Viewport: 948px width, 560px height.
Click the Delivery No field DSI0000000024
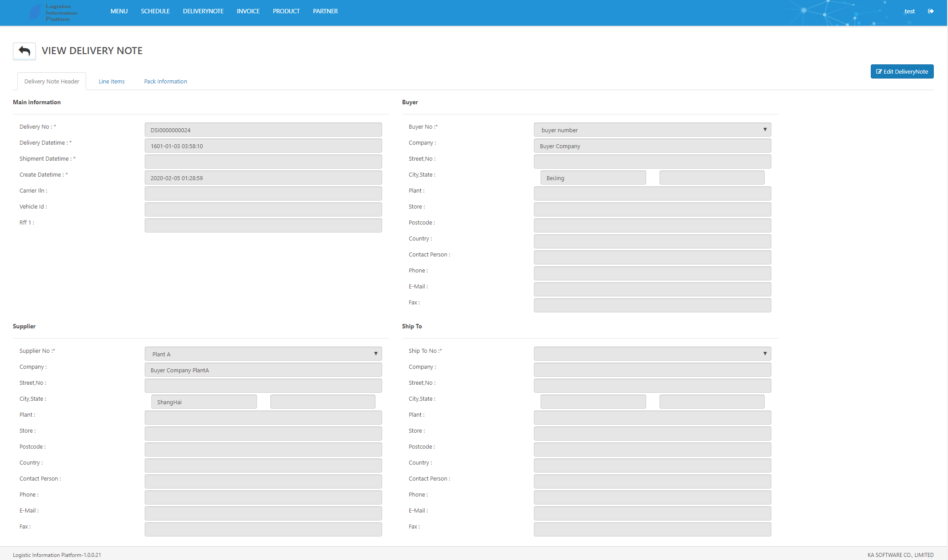(x=263, y=130)
